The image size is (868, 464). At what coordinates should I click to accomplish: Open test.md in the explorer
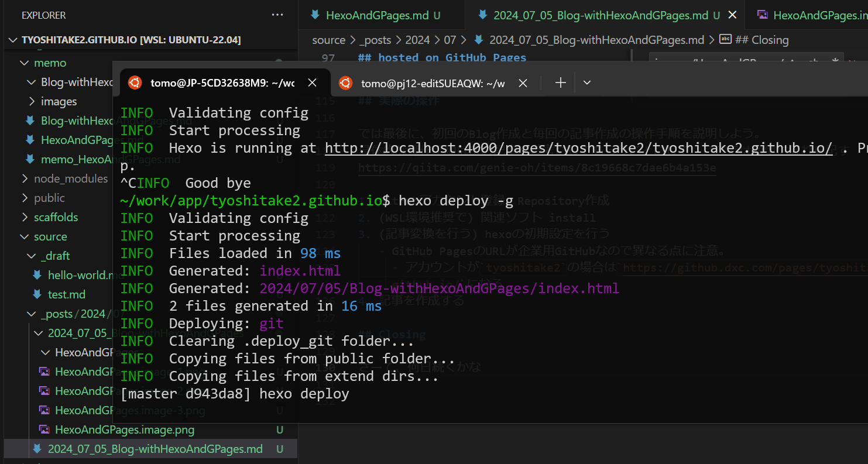pyautogui.click(x=66, y=294)
